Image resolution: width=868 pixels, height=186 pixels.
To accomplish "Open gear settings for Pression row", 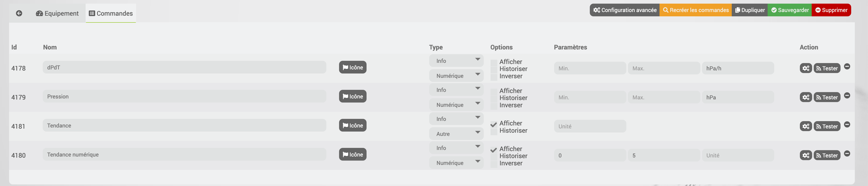I will pos(806,98).
